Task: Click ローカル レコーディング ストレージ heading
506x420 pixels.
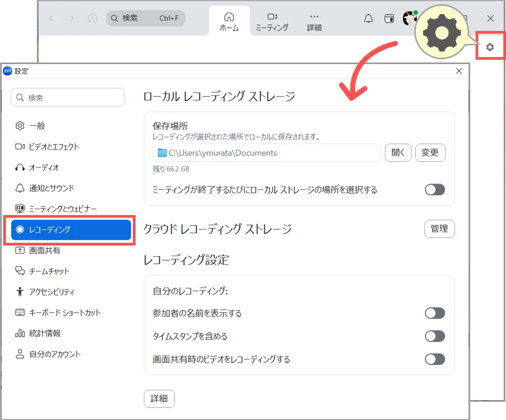Action: pyautogui.click(x=219, y=96)
